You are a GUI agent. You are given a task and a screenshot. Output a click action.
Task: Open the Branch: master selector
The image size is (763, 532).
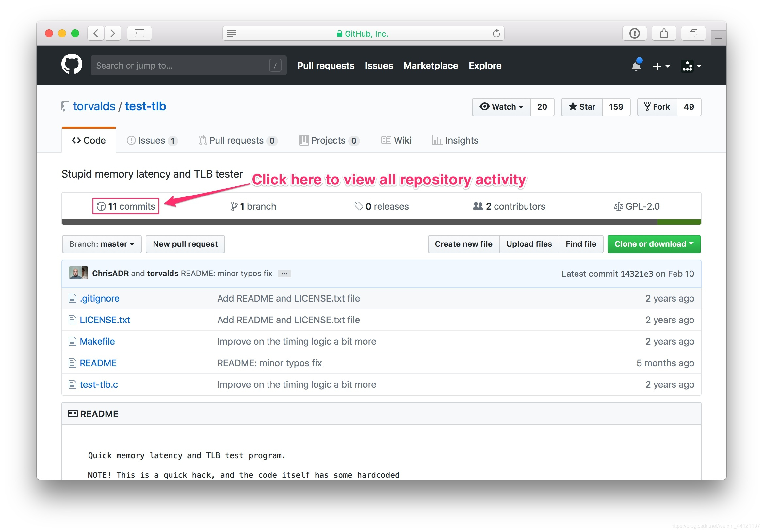(x=102, y=244)
